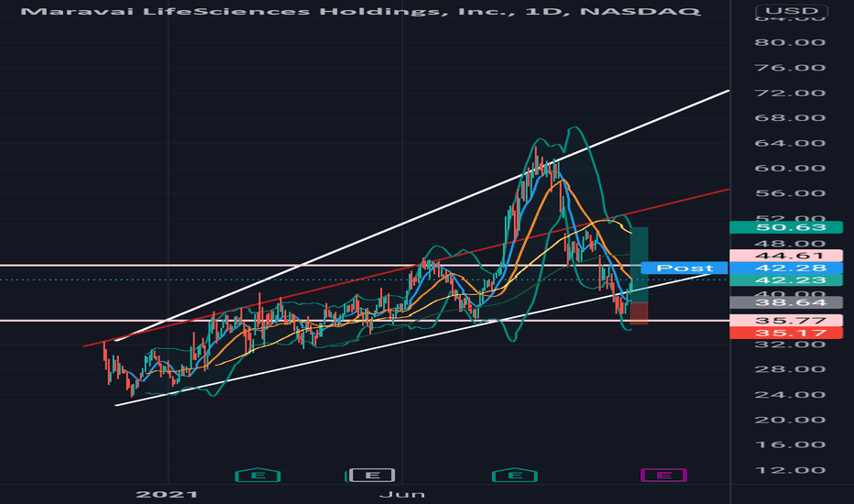Click the 20.00 price axis label

point(790,420)
